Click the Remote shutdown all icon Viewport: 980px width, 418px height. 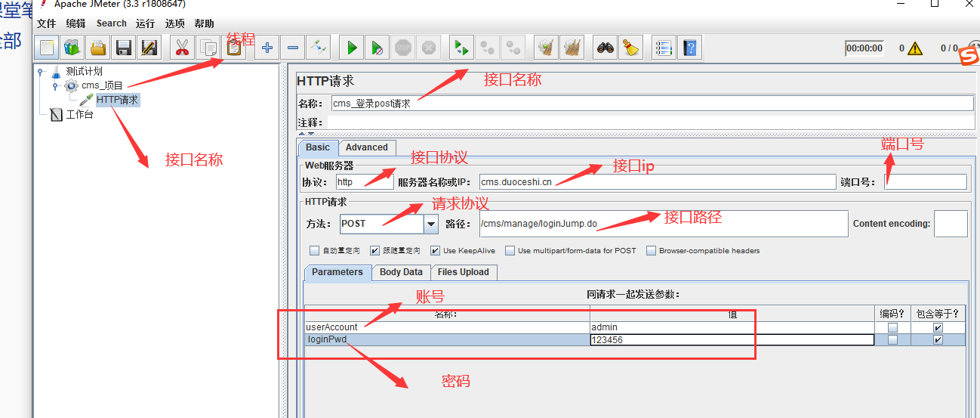(x=513, y=48)
